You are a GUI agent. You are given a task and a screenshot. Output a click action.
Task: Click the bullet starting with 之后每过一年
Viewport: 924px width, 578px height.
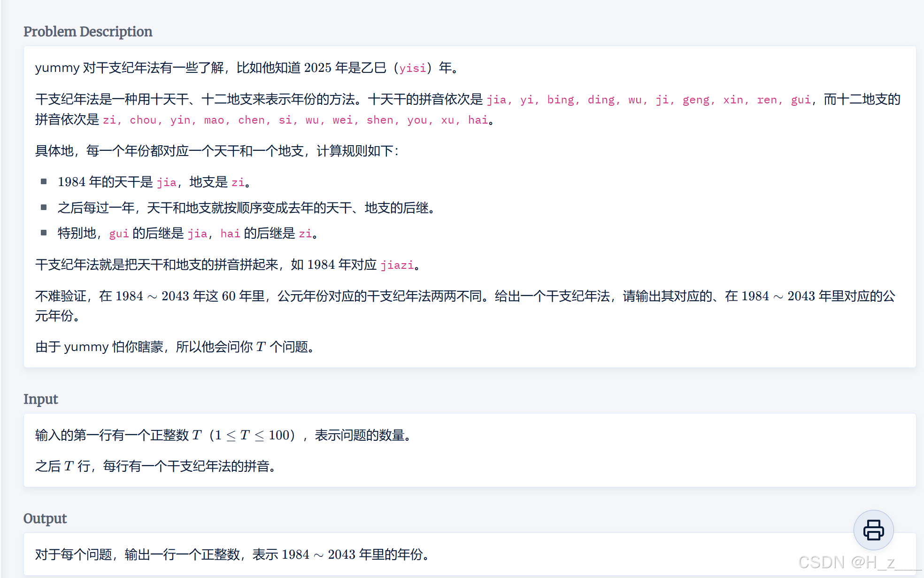pos(245,208)
